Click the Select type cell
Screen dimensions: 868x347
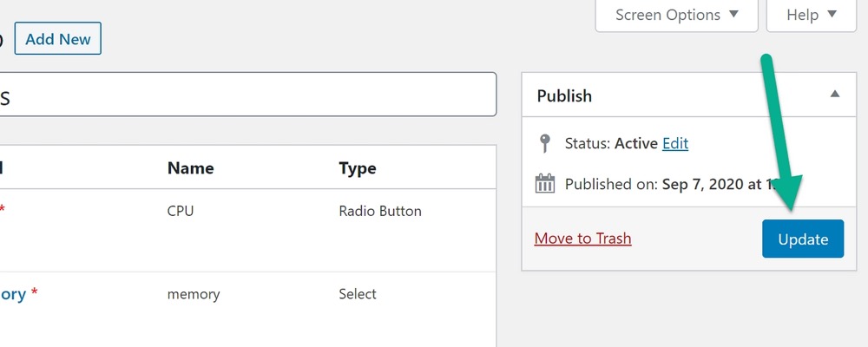coord(357,294)
